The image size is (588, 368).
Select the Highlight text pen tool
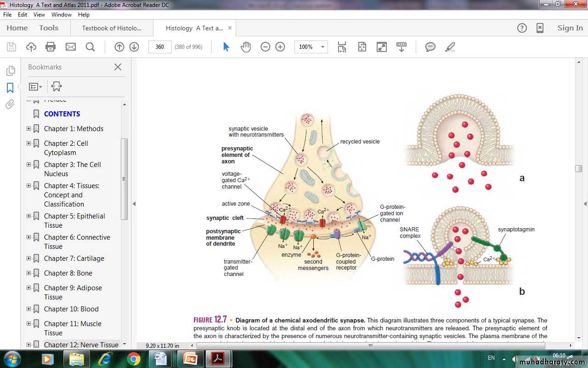tap(450, 47)
